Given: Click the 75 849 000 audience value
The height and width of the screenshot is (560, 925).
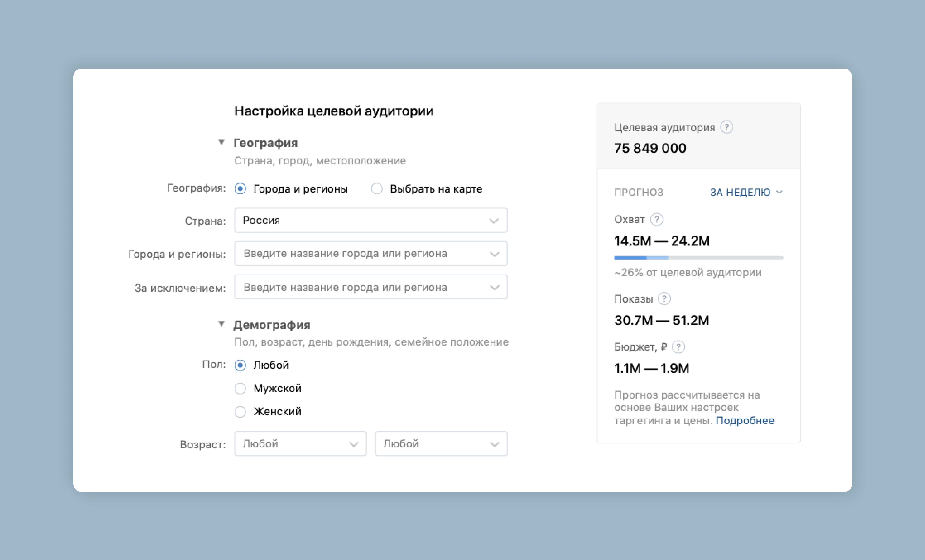Looking at the screenshot, I should 650,148.
